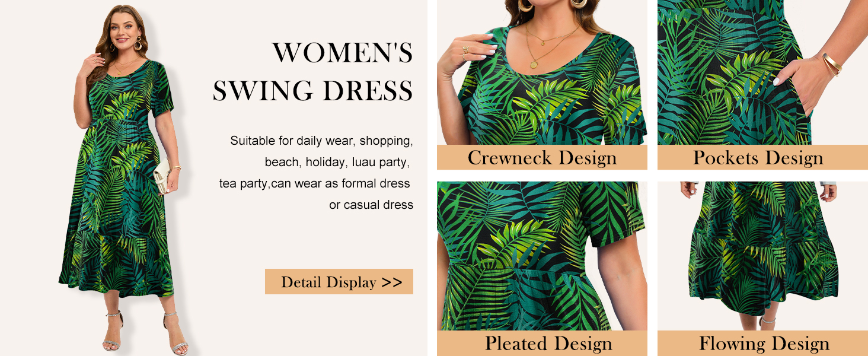Screen dimensions: 868x356
Task: Open the flowing skirt hem photo
Action: click(762, 256)
